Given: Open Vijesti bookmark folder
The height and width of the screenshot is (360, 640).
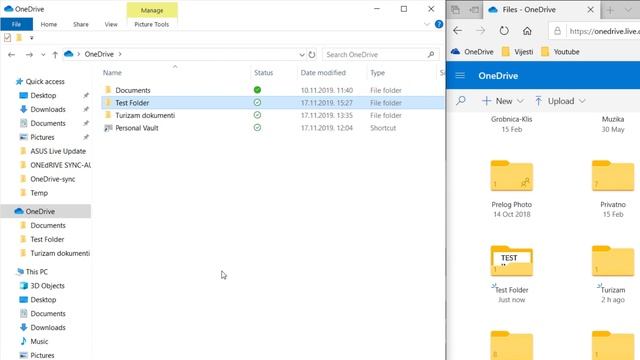Looking at the screenshot, I should pos(517,52).
